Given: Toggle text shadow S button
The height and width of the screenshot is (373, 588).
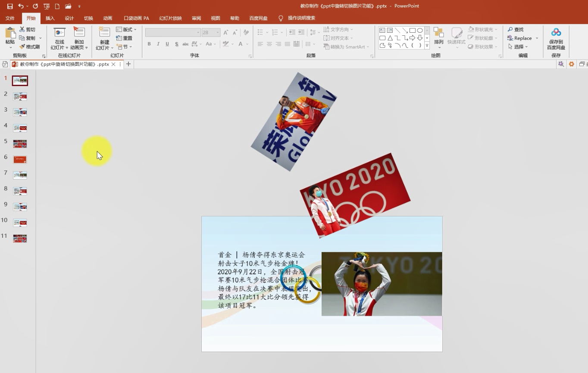Looking at the screenshot, I should point(176,44).
